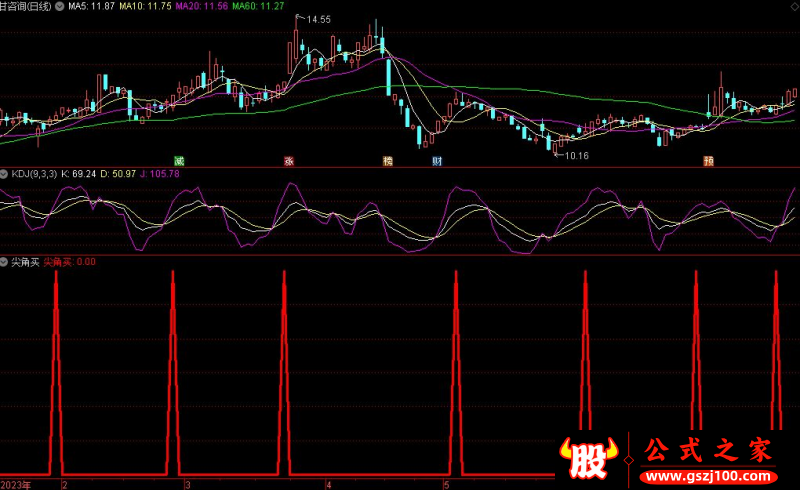Click the green 减 event marker
This screenshot has width=800, height=490.
click(180, 160)
